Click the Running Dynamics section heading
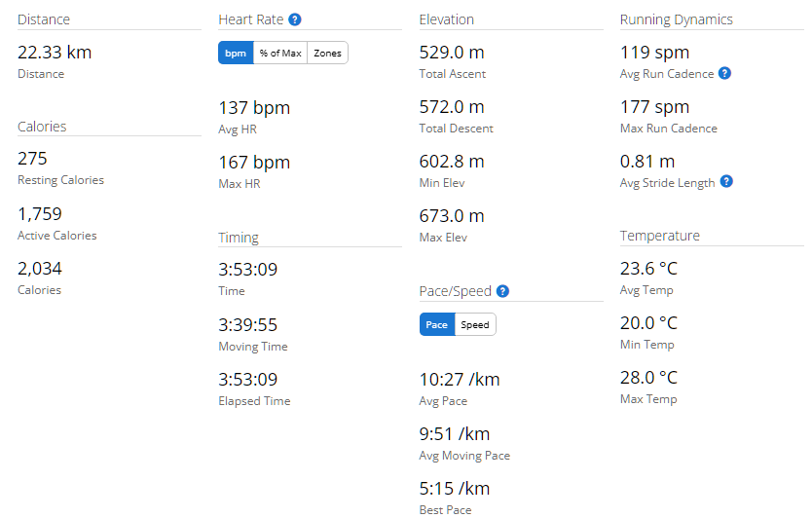This screenshot has height=518, width=812. point(677,19)
